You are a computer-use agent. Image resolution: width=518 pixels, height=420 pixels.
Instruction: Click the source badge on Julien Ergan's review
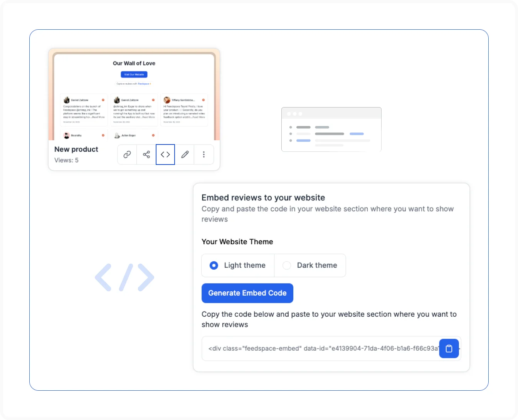click(x=153, y=135)
